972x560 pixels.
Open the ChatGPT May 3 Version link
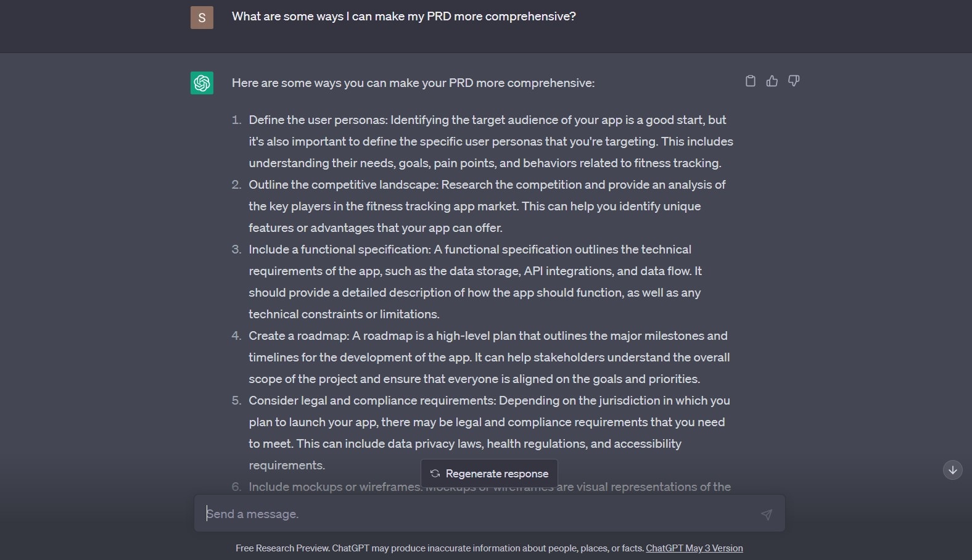pos(694,548)
